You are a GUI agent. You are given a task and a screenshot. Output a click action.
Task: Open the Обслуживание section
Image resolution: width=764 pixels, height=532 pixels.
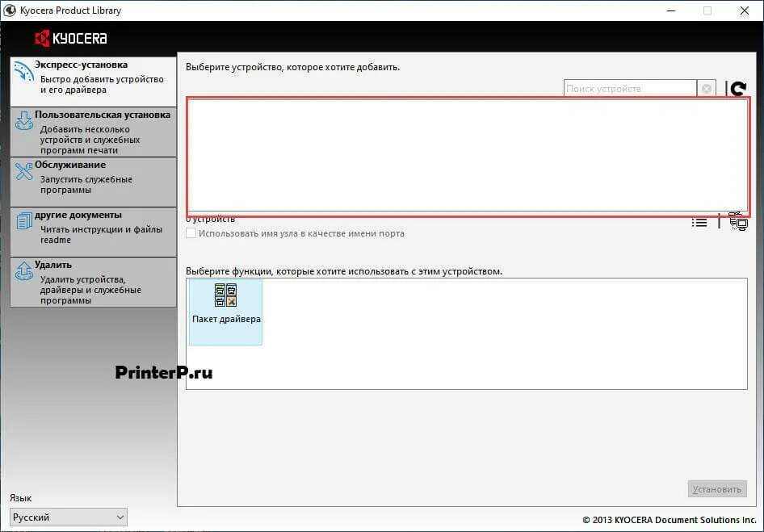tap(93, 182)
